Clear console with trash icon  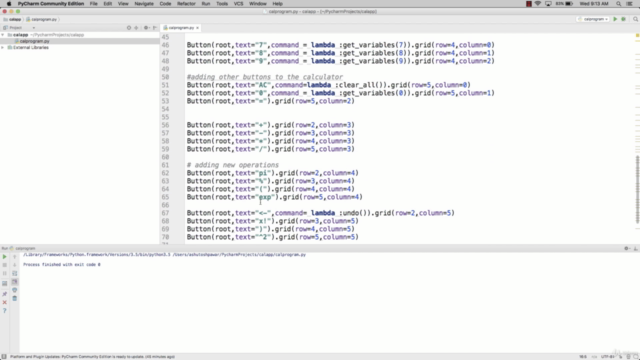(15, 298)
